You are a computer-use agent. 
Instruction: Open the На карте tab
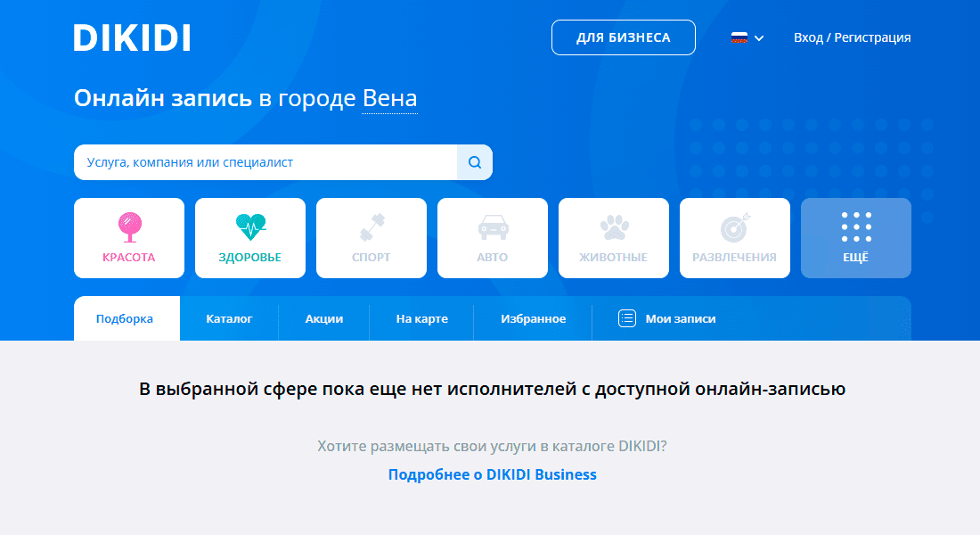pyautogui.click(x=422, y=318)
